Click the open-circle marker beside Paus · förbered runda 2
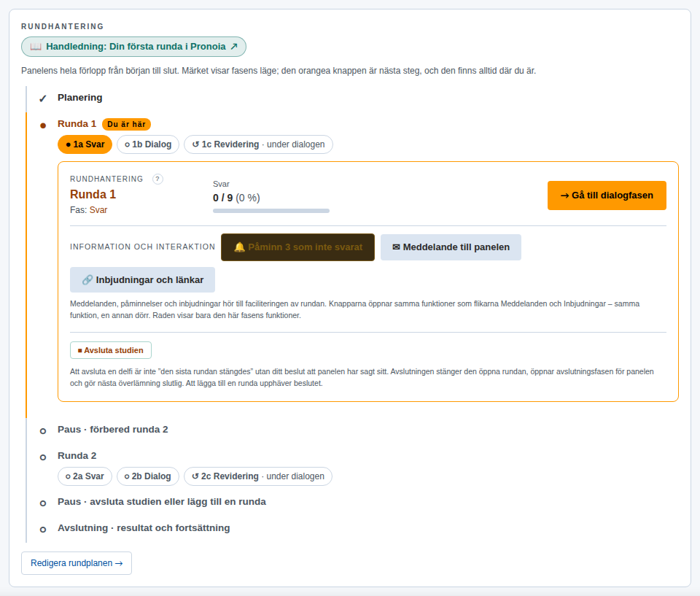The height and width of the screenshot is (596, 700). [x=43, y=431]
